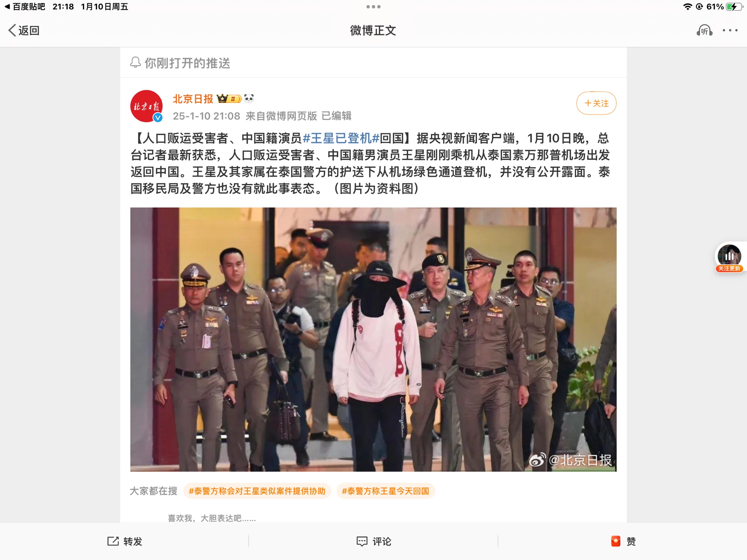Tap the panda badge icon
This screenshot has height=560, width=747.
point(249,98)
